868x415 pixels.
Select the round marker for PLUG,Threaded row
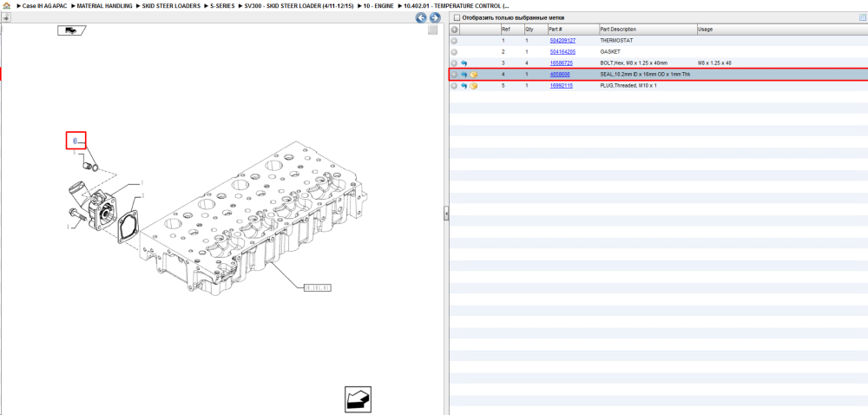tap(454, 86)
